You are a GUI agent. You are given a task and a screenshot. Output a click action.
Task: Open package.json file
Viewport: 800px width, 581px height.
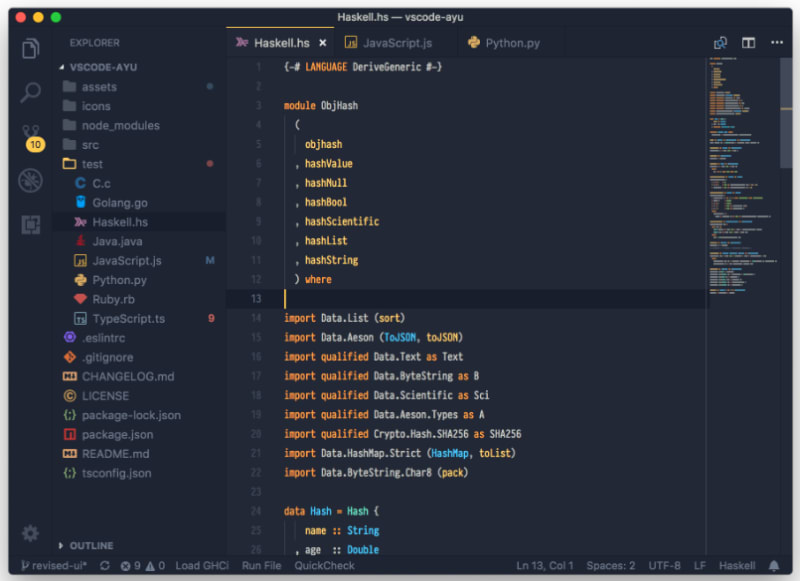[139, 435]
